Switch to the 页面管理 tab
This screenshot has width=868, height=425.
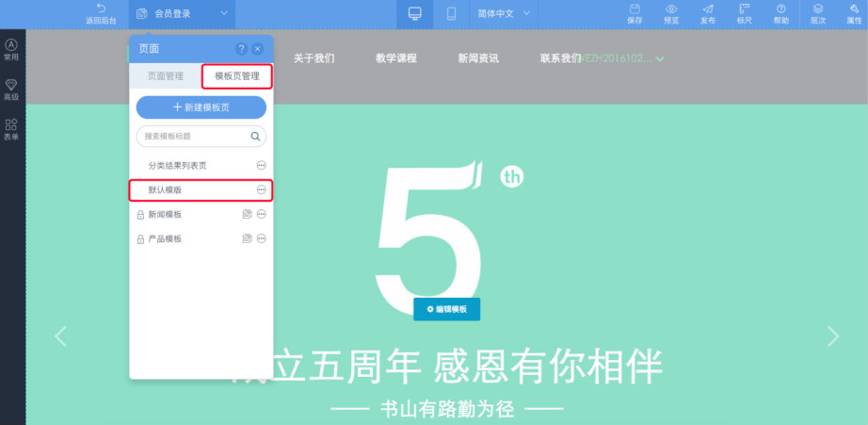(x=166, y=76)
